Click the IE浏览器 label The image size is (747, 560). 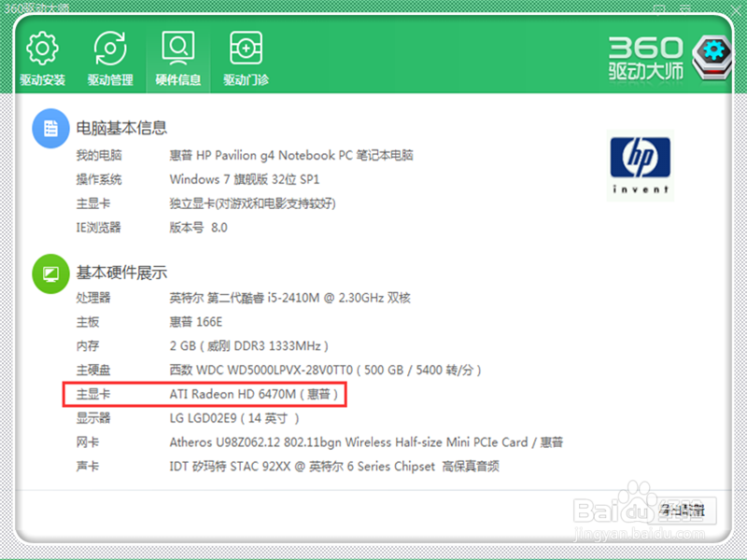pos(99,228)
